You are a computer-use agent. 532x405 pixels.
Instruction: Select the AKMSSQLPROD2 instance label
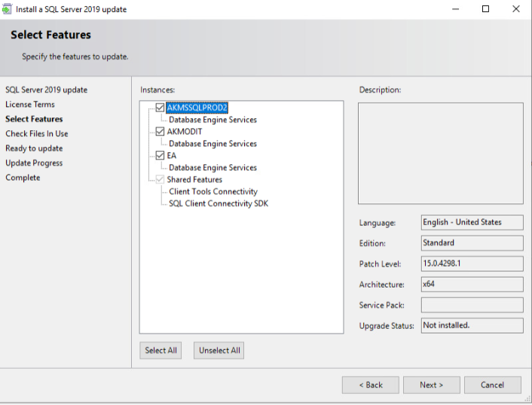click(x=197, y=108)
